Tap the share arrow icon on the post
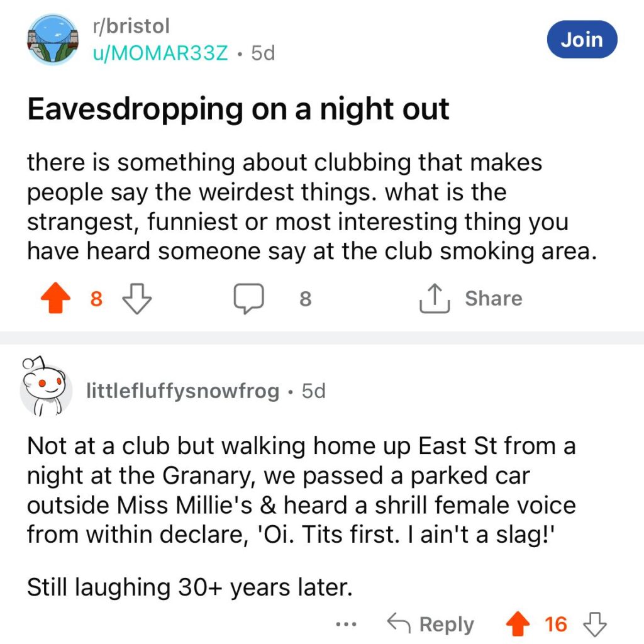The height and width of the screenshot is (644, 644). click(x=435, y=299)
